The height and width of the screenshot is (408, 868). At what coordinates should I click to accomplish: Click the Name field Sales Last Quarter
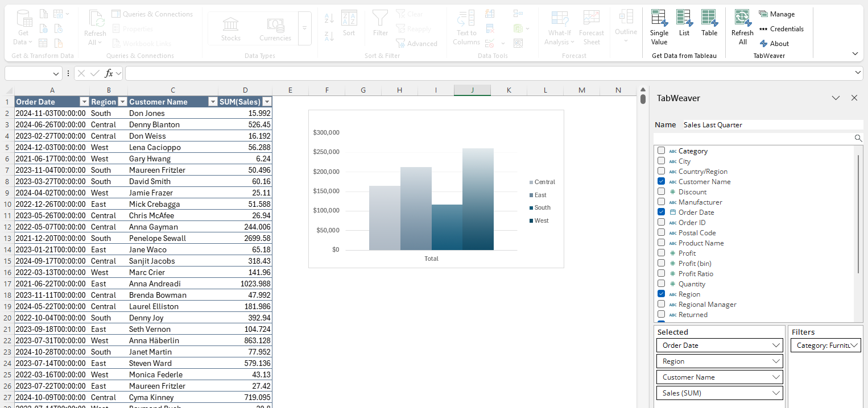[x=772, y=125]
